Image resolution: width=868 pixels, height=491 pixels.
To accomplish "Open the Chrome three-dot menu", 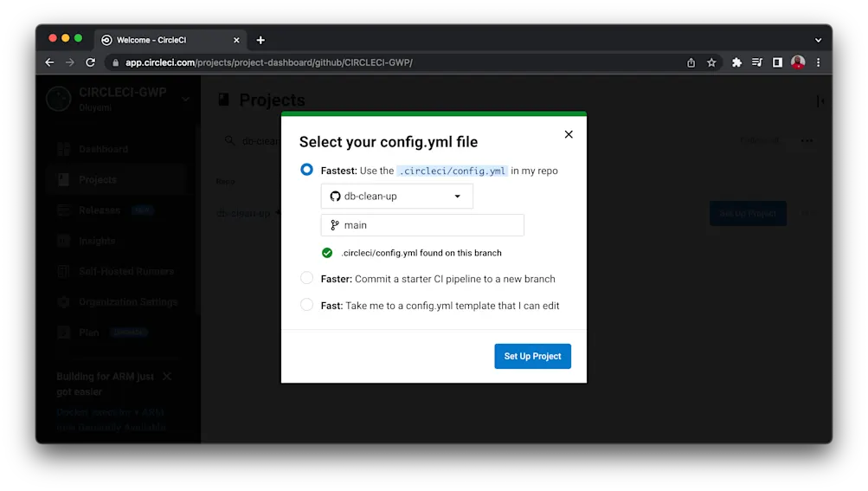I will [x=818, y=62].
